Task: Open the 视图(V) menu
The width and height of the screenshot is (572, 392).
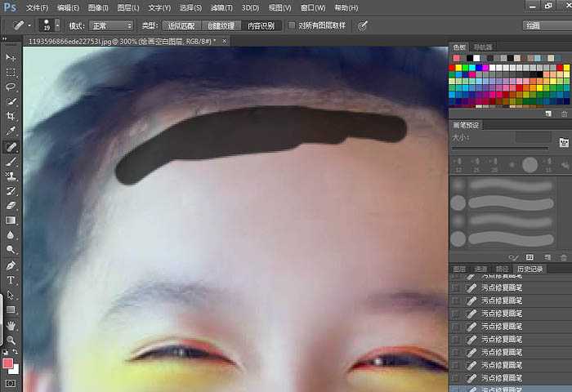Action: click(279, 7)
